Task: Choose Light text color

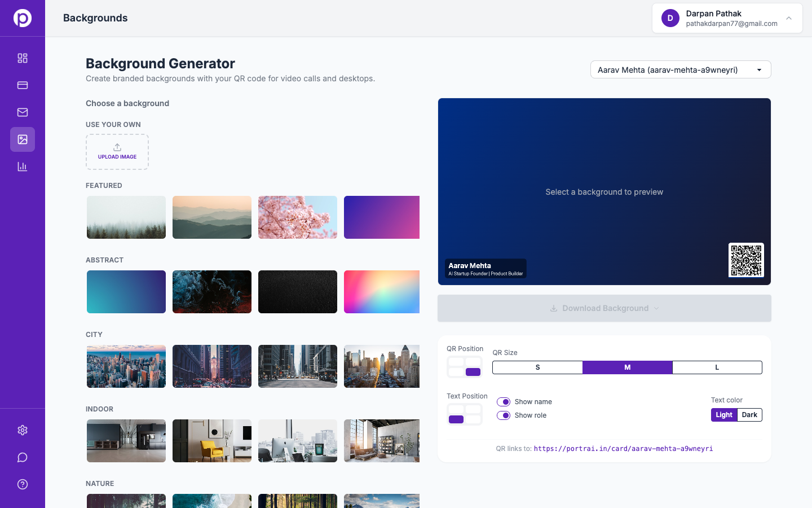Action: pos(724,415)
